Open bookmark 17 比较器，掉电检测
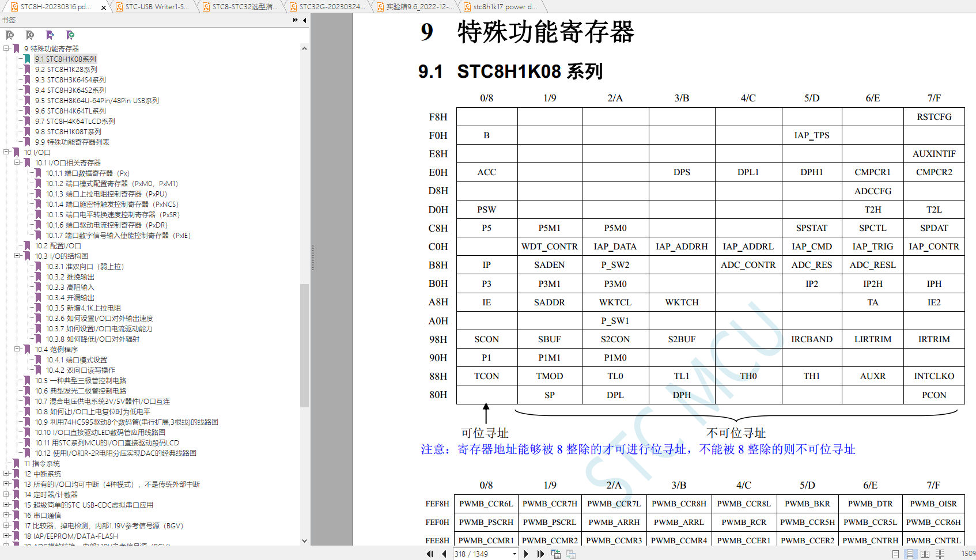Screen dimensions: 976x560 coord(104,525)
